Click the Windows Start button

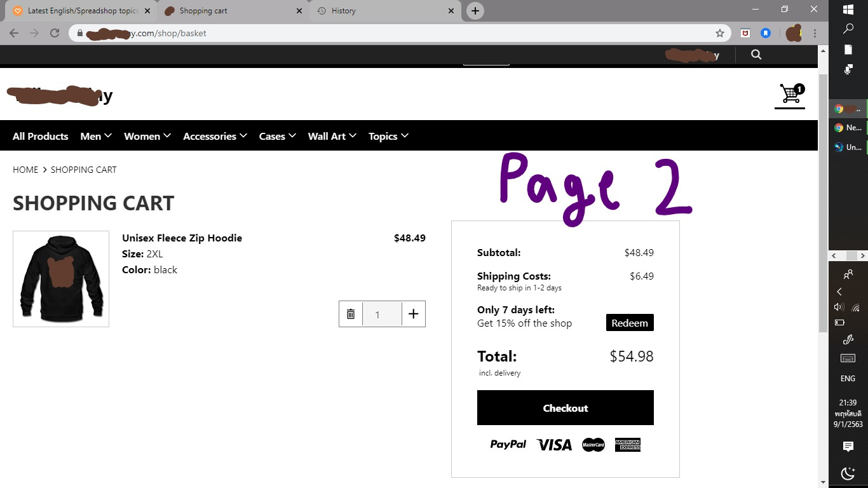click(848, 10)
